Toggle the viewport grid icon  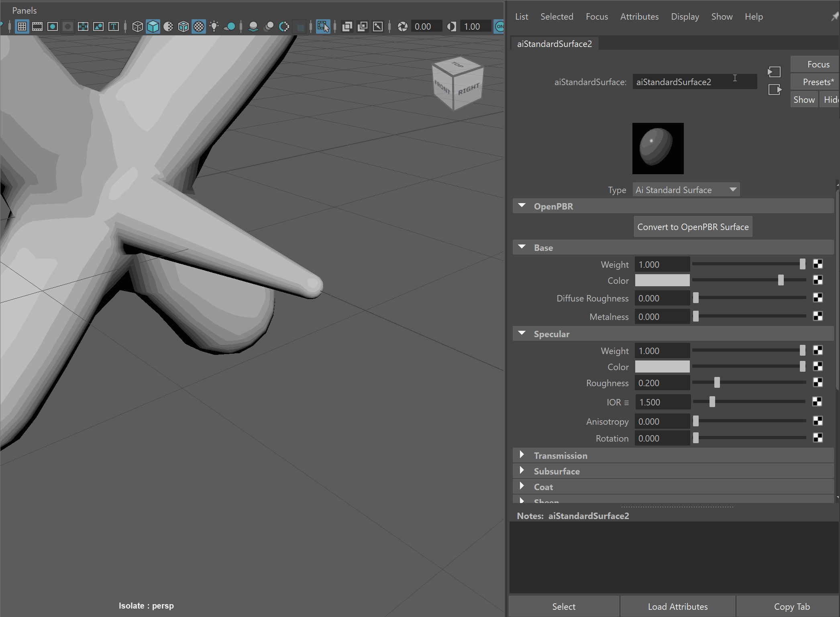22,26
